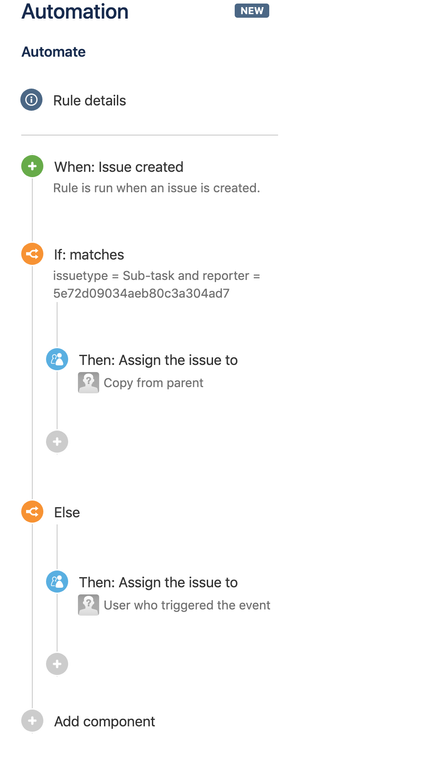The image size is (426, 768).
Task: Add a component under the Else branch
Action: pyautogui.click(x=57, y=664)
